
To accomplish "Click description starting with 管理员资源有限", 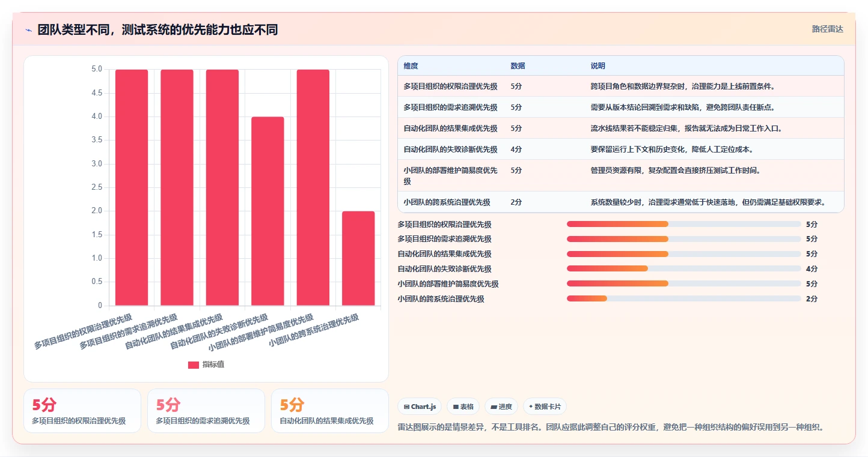I will tap(676, 171).
